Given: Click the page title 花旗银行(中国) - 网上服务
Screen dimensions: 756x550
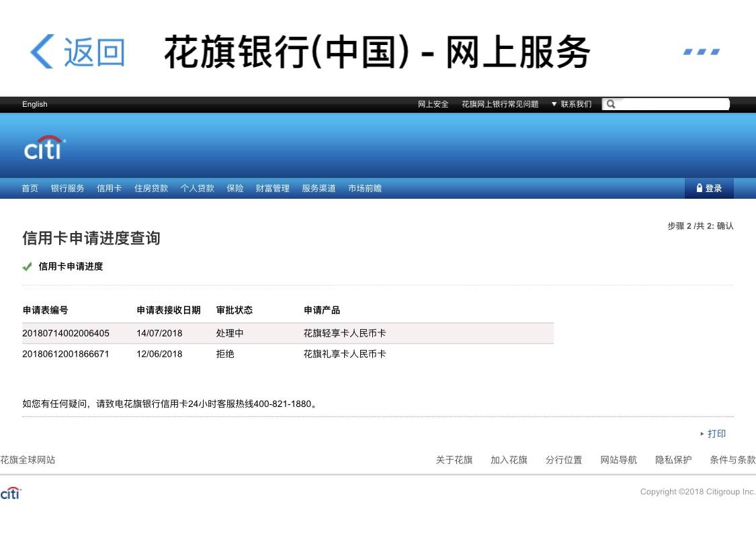Looking at the screenshot, I should (x=377, y=52).
